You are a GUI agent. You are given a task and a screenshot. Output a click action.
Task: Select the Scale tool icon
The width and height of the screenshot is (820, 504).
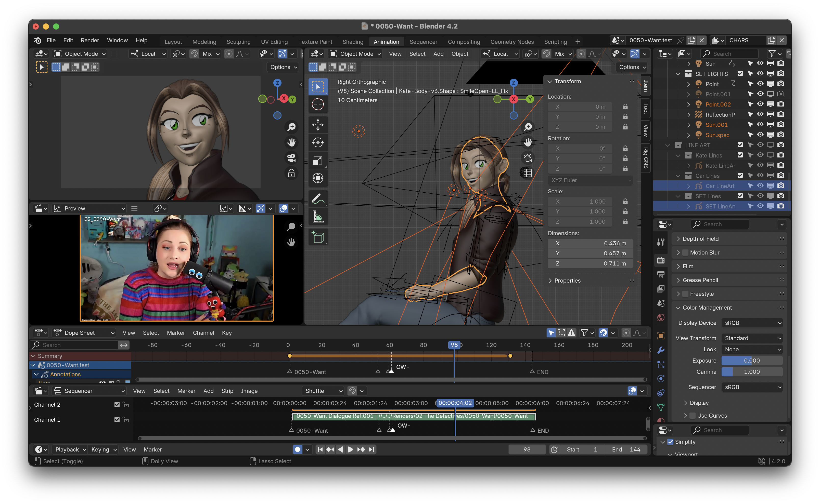pos(318,161)
